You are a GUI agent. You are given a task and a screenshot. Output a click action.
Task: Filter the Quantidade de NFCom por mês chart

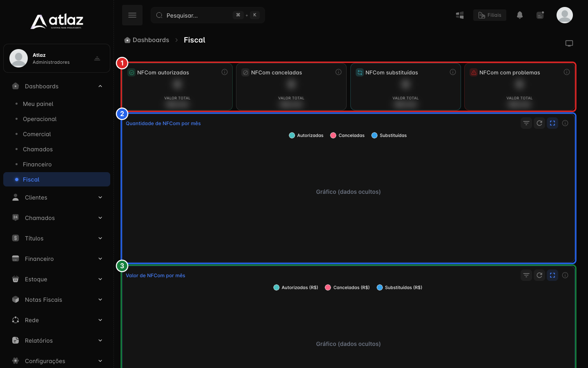(526, 123)
